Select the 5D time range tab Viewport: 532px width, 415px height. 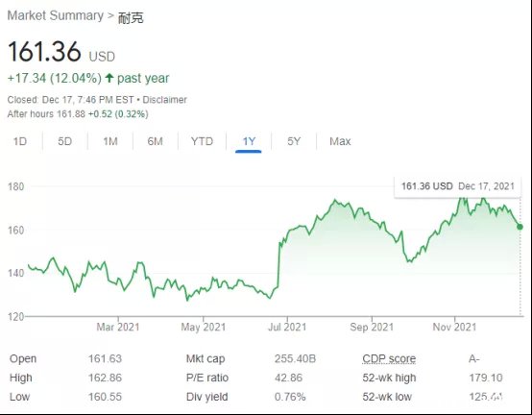64,141
